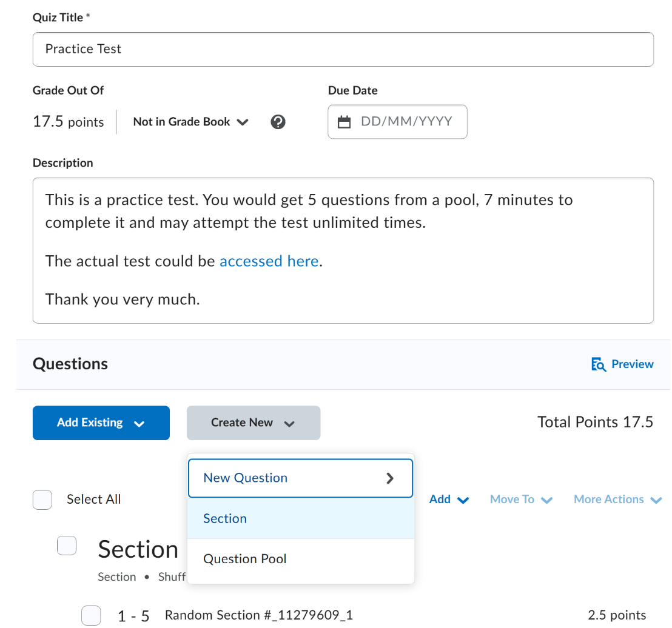This screenshot has width=672, height=628.
Task: Click the New Question submenu arrow
Action: click(x=389, y=478)
